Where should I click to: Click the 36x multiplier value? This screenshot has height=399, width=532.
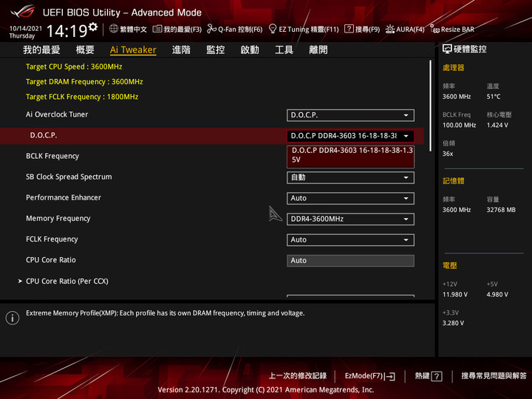point(448,154)
